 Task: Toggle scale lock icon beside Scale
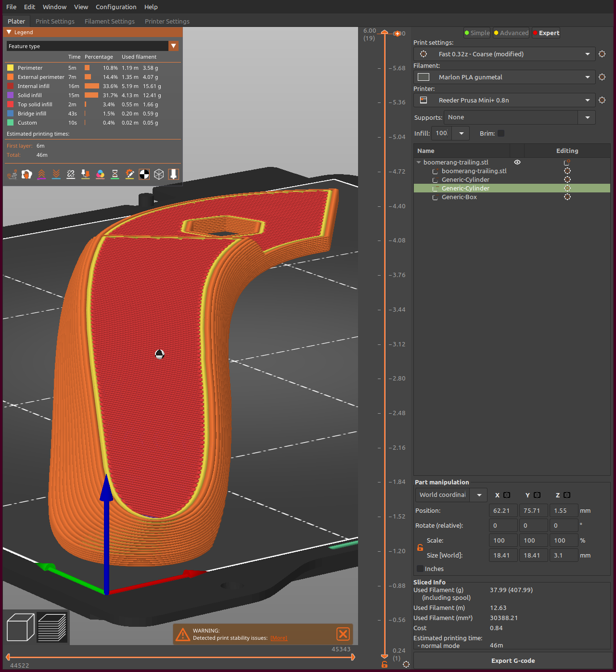point(420,547)
